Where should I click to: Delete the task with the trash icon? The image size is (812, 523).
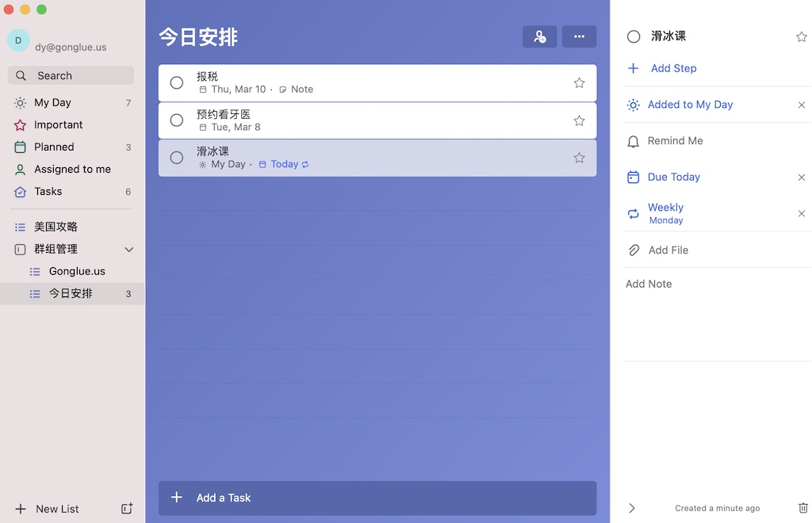(803, 508)
